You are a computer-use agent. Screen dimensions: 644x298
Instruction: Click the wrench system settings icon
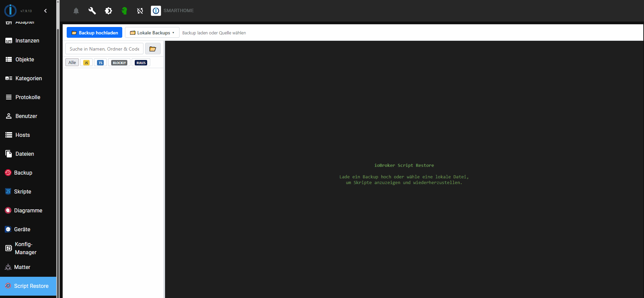coord(92,11)
